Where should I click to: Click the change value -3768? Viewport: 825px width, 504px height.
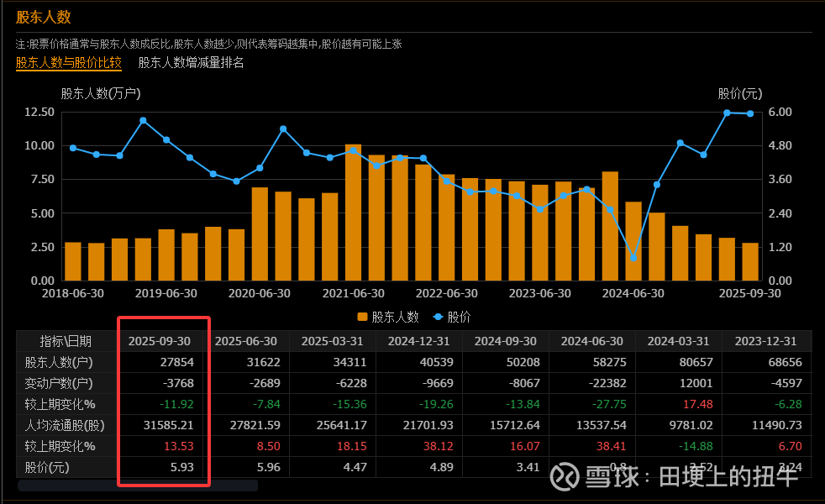point(178,383)
